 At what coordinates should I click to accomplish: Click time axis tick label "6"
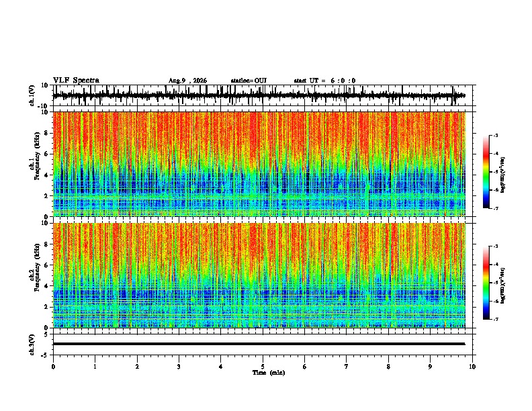coord(305,367)
